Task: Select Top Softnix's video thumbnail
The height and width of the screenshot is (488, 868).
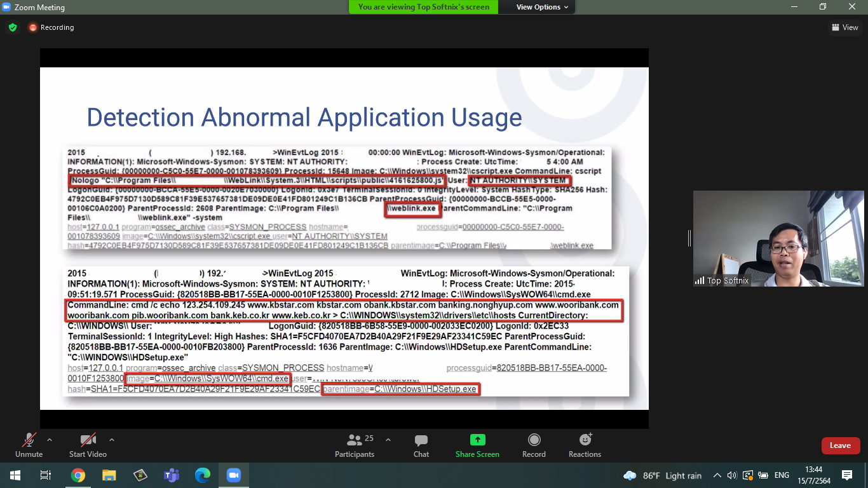Action: click(778, 238)
